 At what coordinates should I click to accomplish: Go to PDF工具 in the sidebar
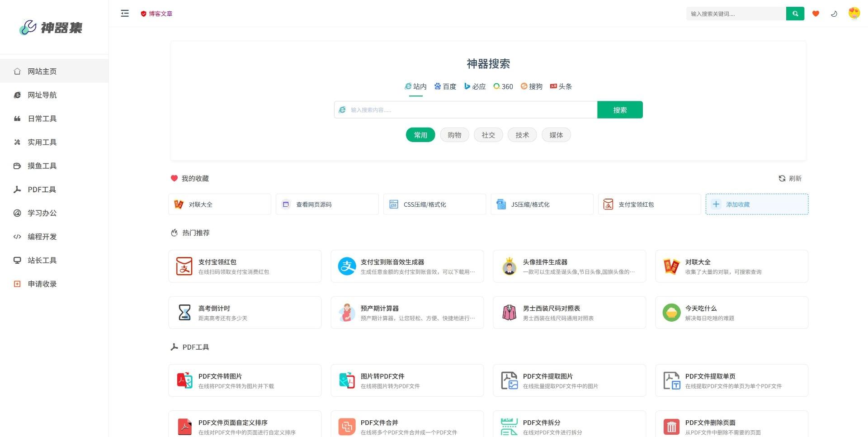(42, 190)
